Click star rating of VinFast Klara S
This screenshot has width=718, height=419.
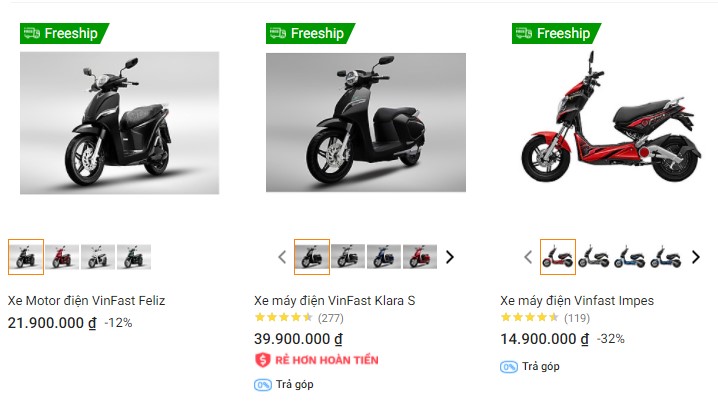pyautogui.click(x=284, y=318)
